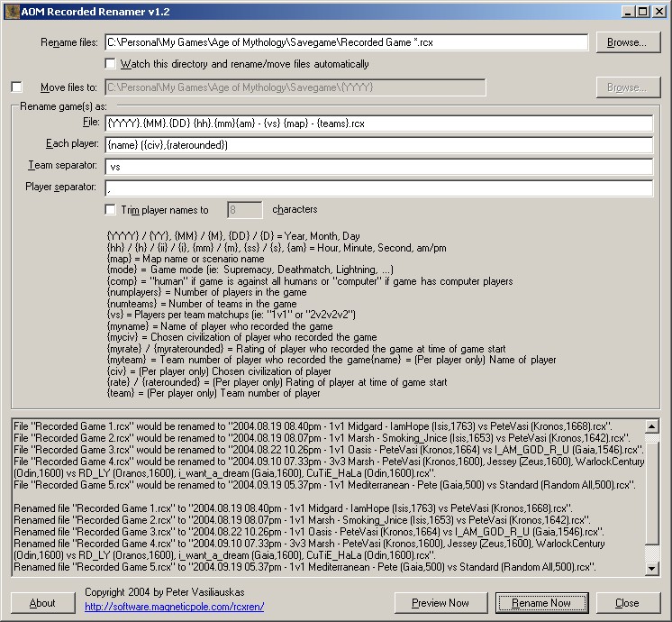
Task: Tick the Move files to checkbox
Action: (17, 87)
